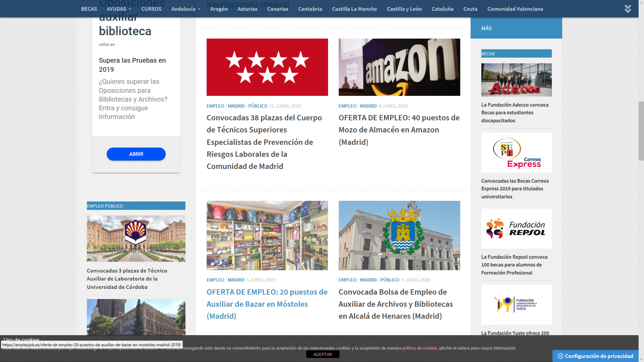This screenshot has height=362, width=644.
Task: Open the Bolsa de Empleo Auxiliar de Archivos article
Action: [396, 304]
